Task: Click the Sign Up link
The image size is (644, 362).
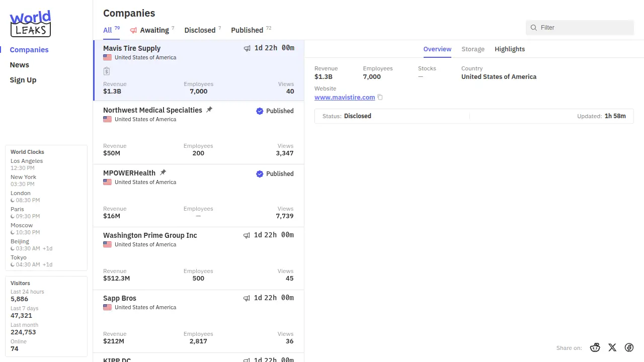Action: (x=23, y=80)
